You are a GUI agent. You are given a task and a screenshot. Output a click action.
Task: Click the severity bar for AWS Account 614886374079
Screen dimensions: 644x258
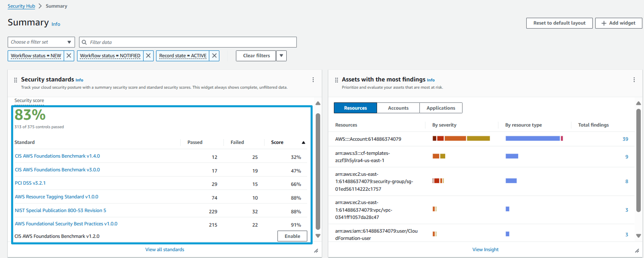pos(461,138)
